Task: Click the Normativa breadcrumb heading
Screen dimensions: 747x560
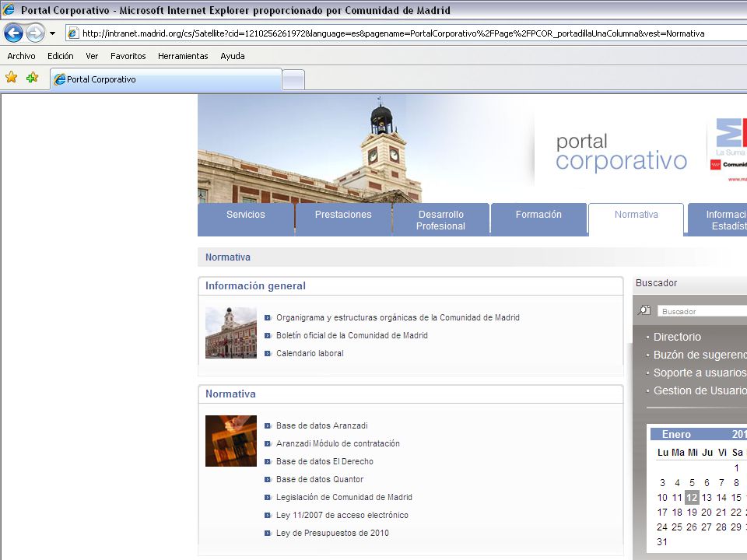Action: point(228,257)
